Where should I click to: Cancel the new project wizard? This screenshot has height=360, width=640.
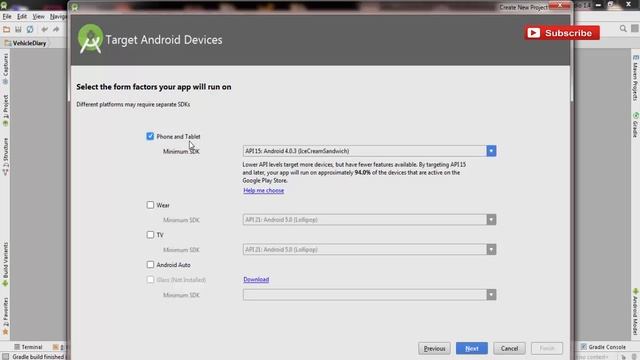(509, 349)
